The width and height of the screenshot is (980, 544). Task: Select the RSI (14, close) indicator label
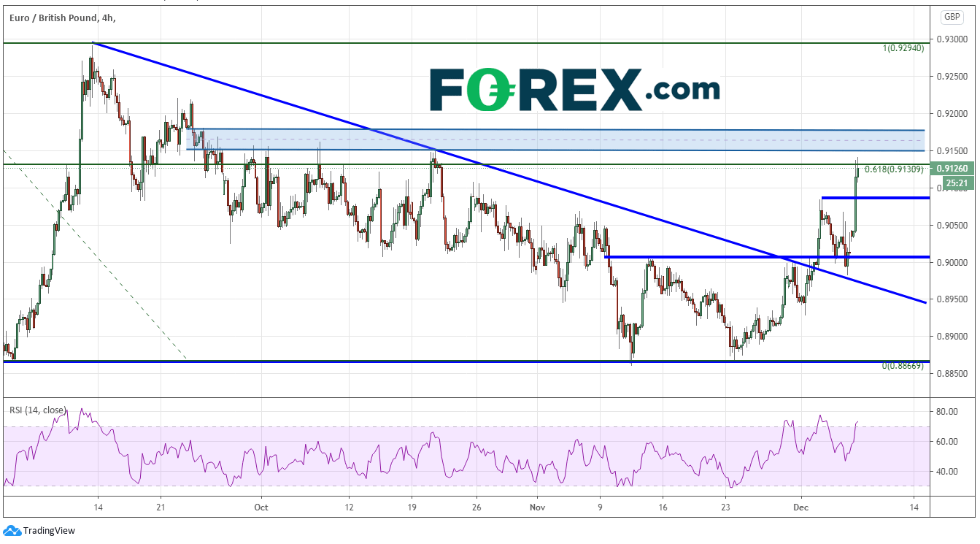point(39,410)
